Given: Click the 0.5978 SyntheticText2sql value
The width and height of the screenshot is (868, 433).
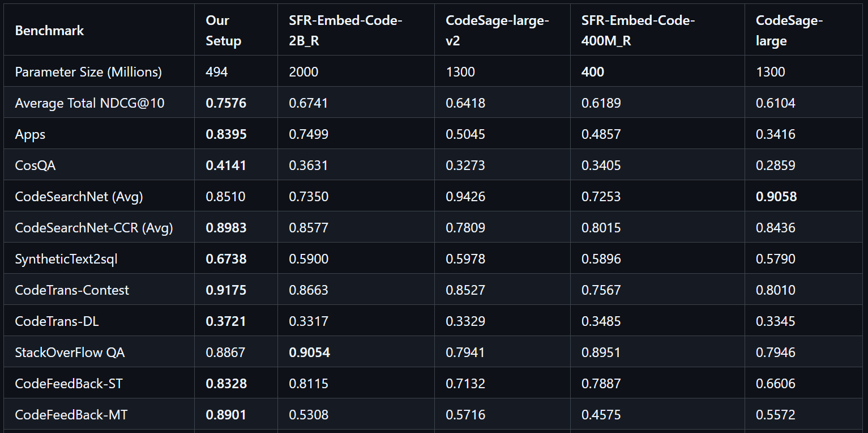Looking at the screenshot, I should click(465, 259).
